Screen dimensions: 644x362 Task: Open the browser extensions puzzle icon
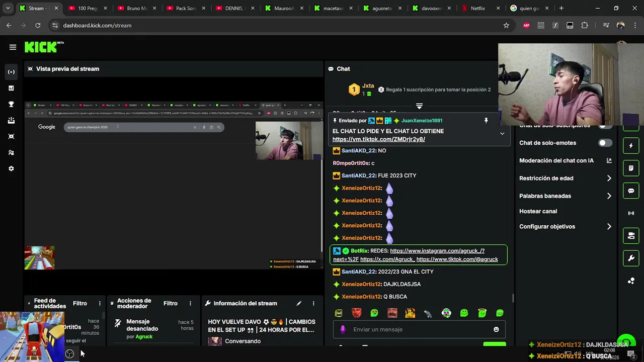[x=585, y=25]
